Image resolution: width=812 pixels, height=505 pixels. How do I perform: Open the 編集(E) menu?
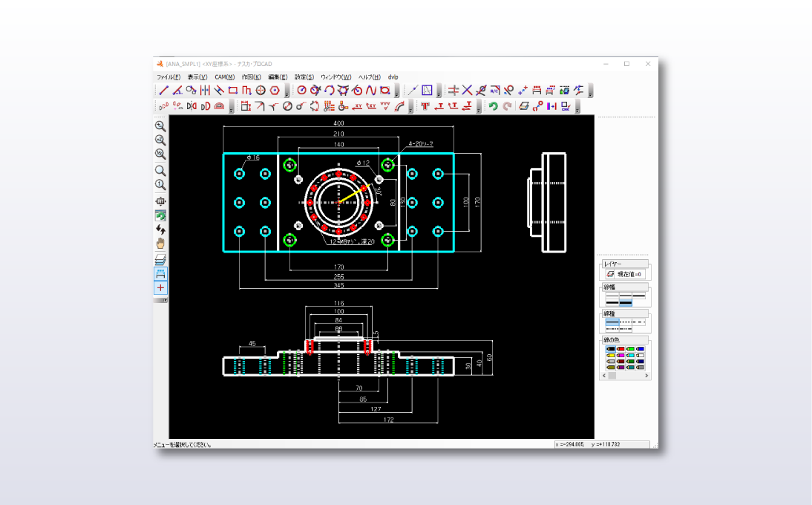point(278,77)
